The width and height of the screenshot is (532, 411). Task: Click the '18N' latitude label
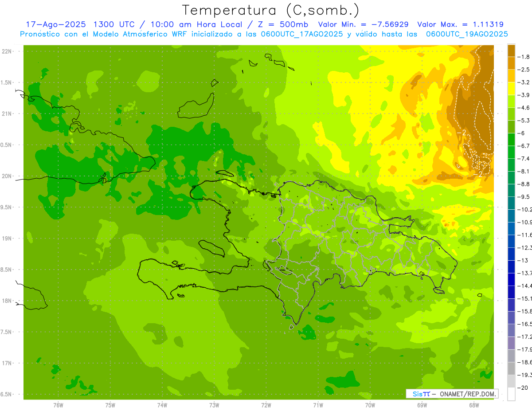[7, 301]
